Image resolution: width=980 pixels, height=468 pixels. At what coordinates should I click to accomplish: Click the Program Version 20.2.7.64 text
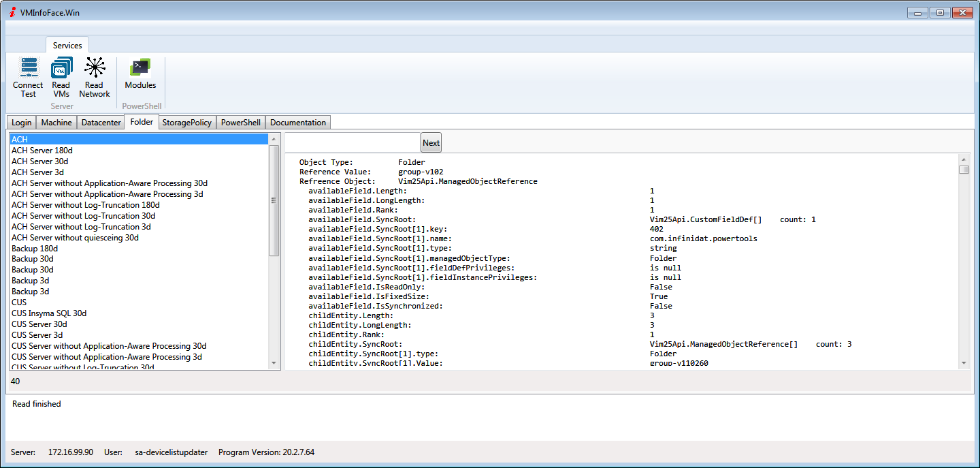point(267,452)
